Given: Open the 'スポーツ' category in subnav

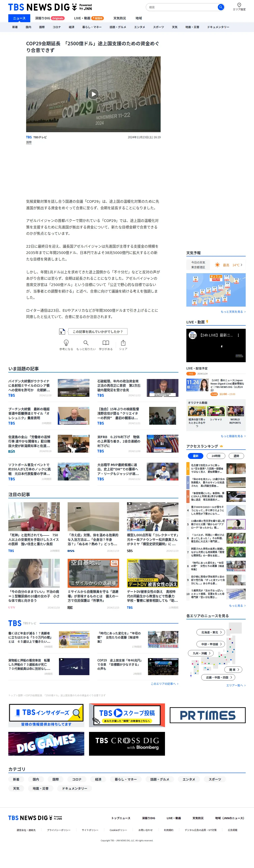Looking at the screenshot, I should 158,27.
